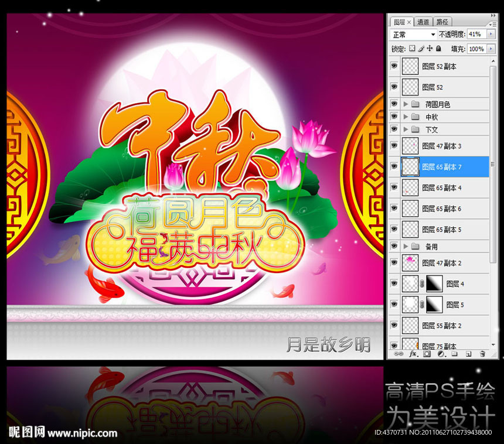
Task: Hide layer 图层 52
Action: (394, 87)
